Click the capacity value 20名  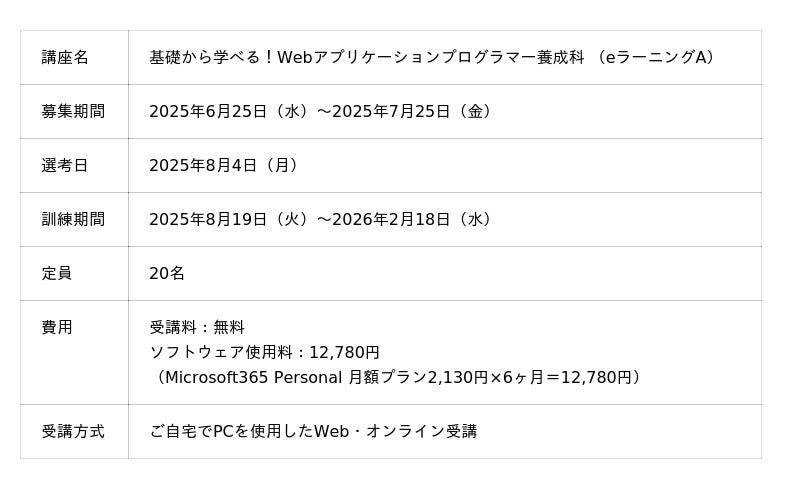(x=167, y=274)
